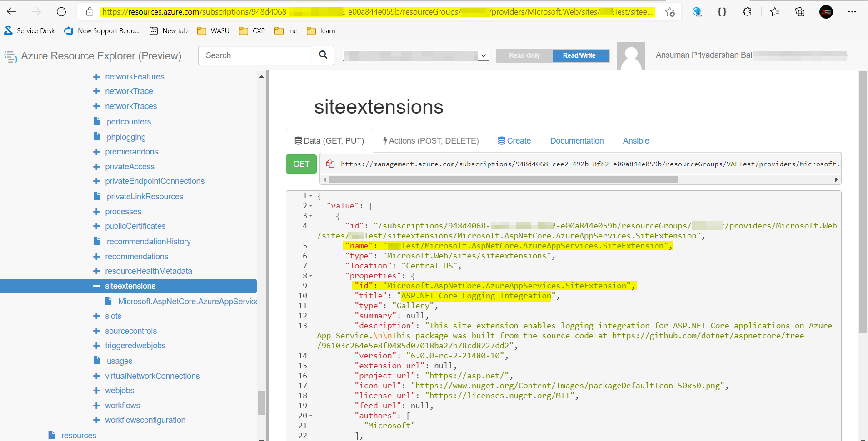Click the tree panel vertical scrollbar thumb
Screen dimensions: 868x441
pyautogui.click(x=261, y=403)
